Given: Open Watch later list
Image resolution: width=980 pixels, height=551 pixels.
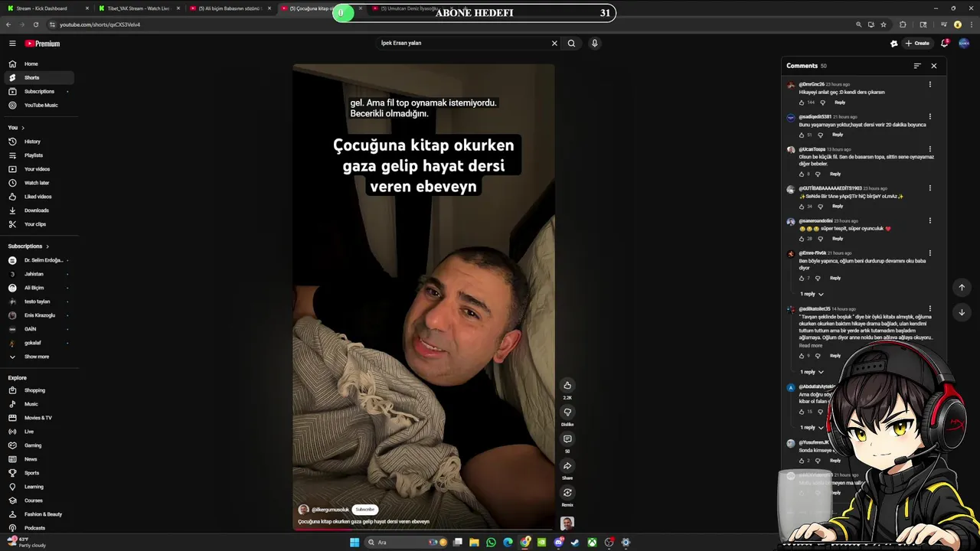Looking at the screenshot, I should pos(38,183).
